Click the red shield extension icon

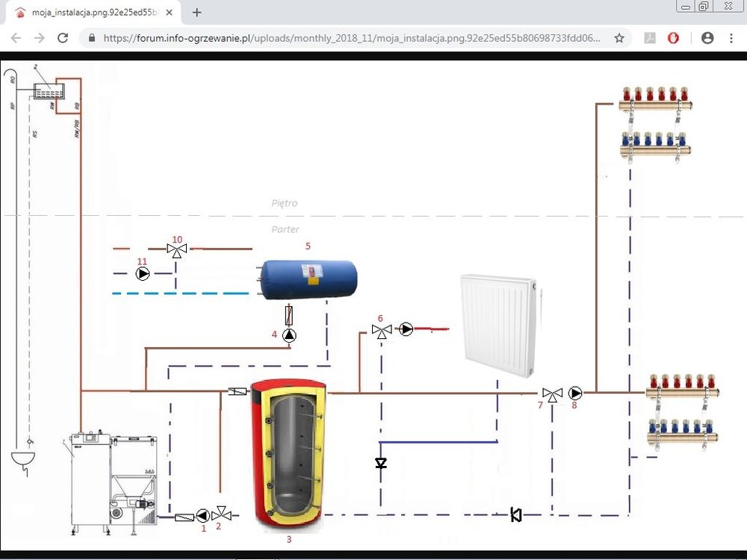tap(673, 38)
